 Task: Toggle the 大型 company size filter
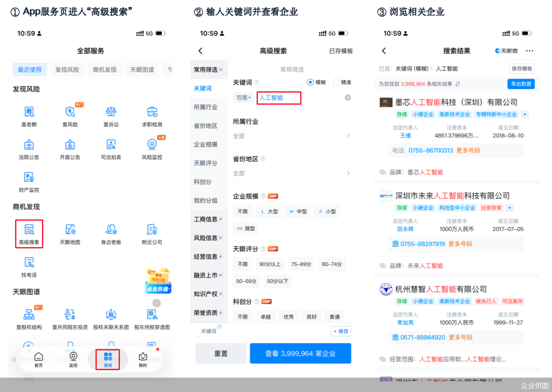point(268,212)
